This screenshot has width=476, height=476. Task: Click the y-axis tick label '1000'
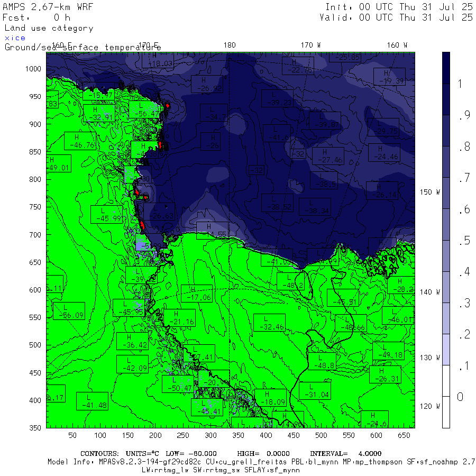point(33,69)
